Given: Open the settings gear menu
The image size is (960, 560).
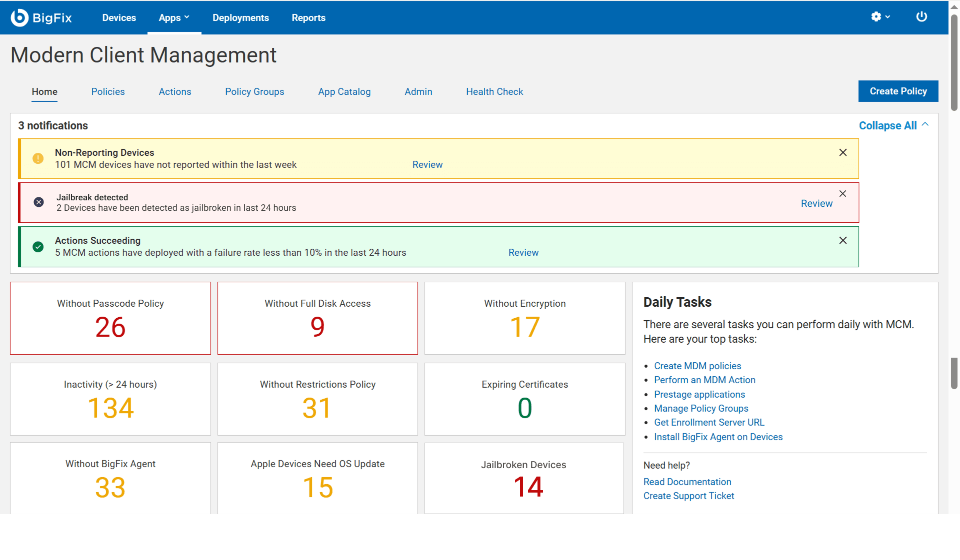Looking at the screenshot, I should point(876,17).
